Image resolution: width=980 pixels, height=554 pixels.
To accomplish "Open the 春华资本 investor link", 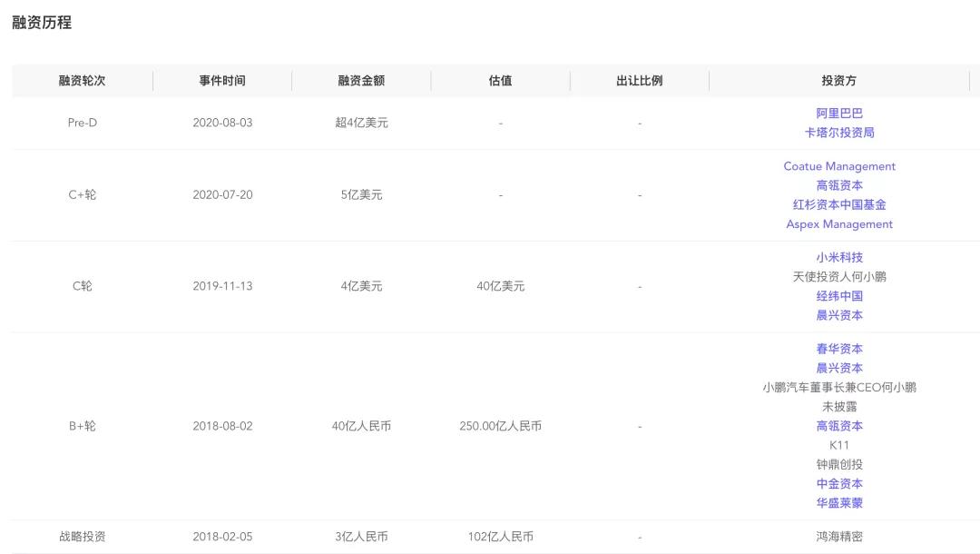I will (839, 349).
